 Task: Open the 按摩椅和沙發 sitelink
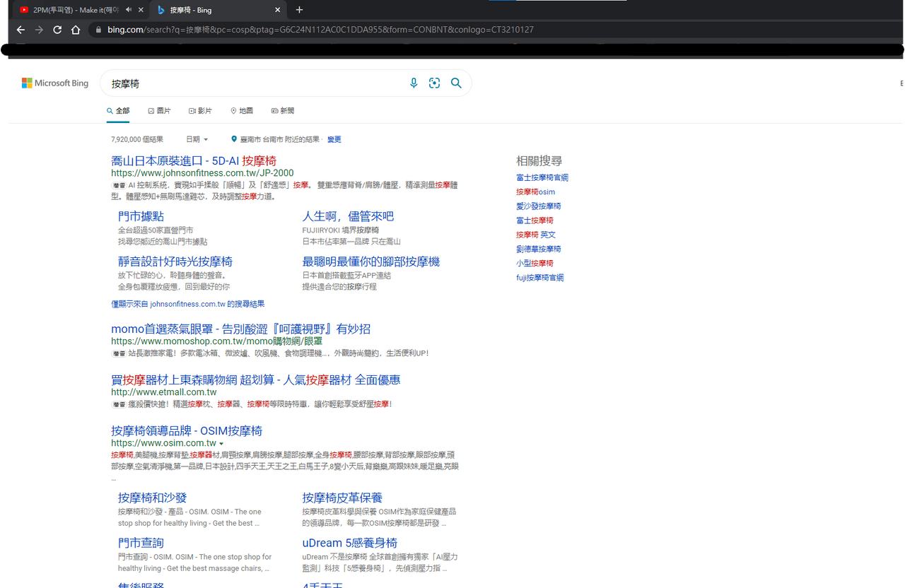pos(152,498)
